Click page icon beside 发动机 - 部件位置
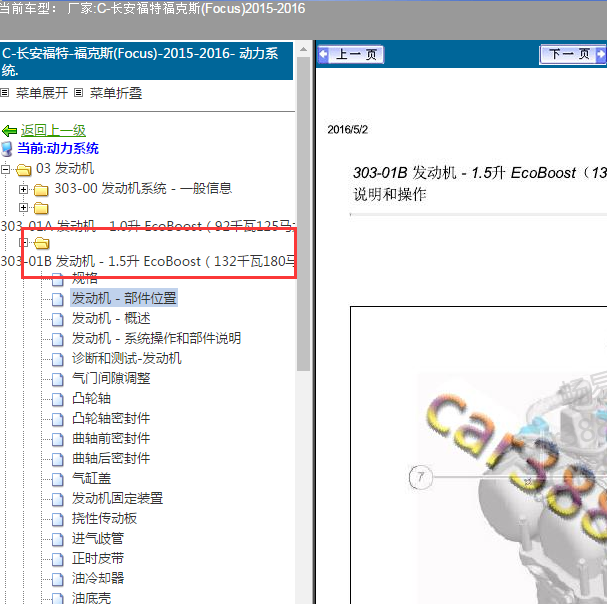 point(58,299)
